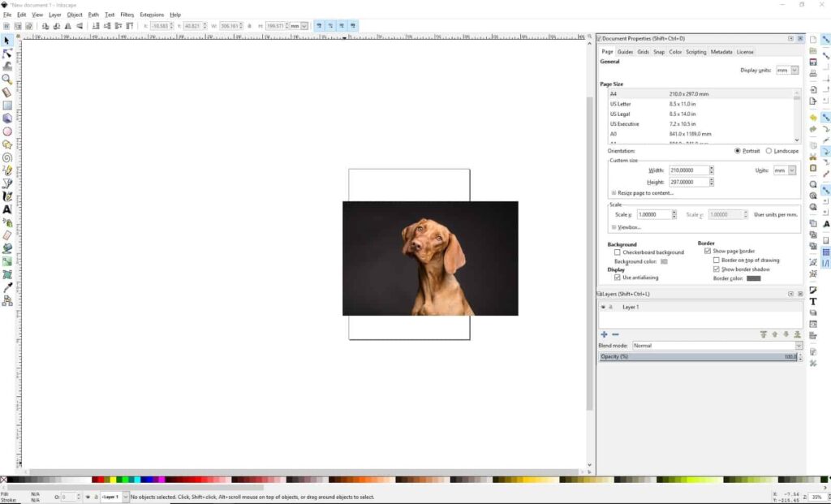831x504 pixels.
Task: Select the Zoom tool in the toolbox
Action: point(6,78)
